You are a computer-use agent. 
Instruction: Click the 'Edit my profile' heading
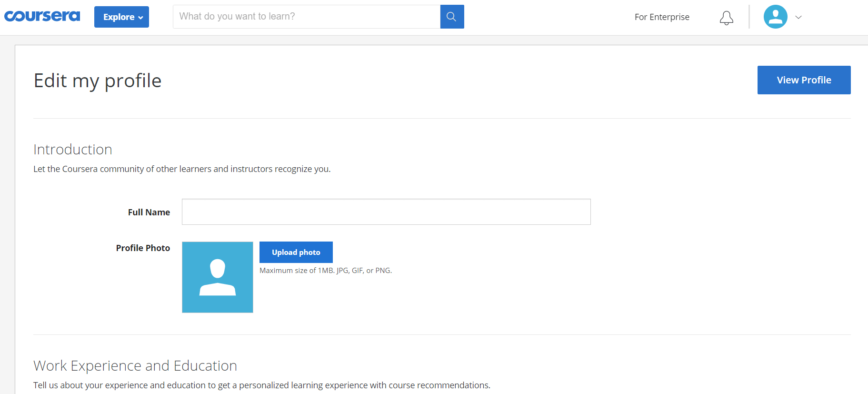[98, 81]
